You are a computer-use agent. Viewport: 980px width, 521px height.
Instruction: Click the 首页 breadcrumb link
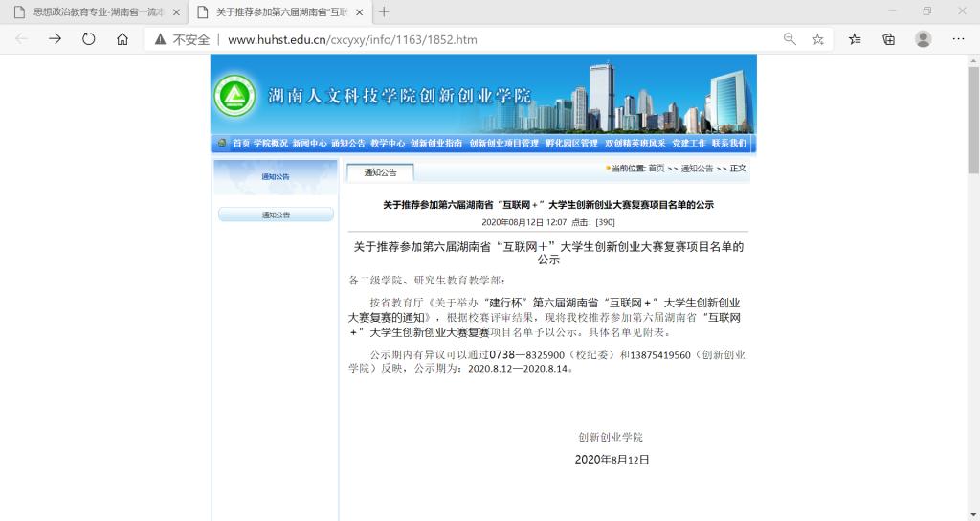tap(656, 169)
